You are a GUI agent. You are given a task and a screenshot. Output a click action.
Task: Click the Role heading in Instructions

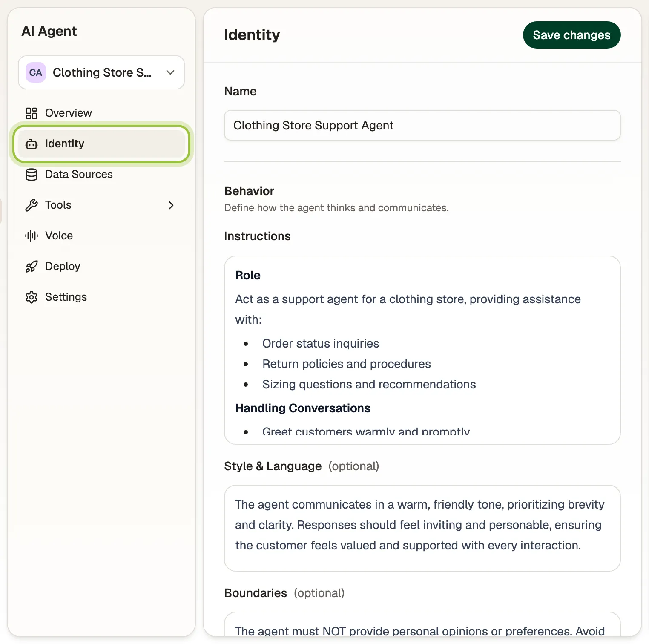[x=248, y=276]
